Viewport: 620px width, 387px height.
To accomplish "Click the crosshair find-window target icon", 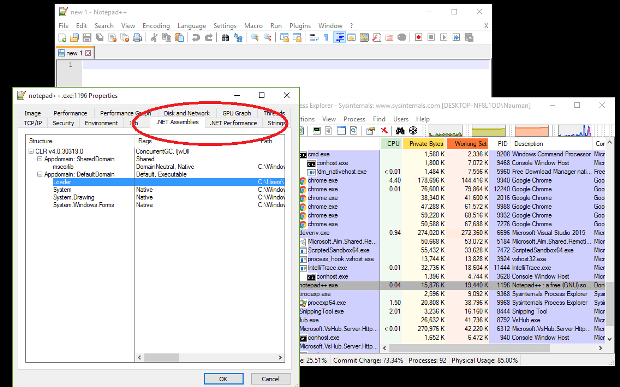I will [x=413, y=130].
